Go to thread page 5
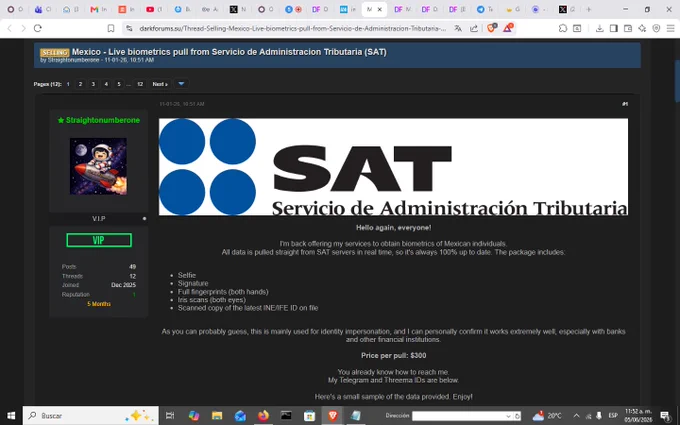This screenshot has width=680, height=425. 119,84
